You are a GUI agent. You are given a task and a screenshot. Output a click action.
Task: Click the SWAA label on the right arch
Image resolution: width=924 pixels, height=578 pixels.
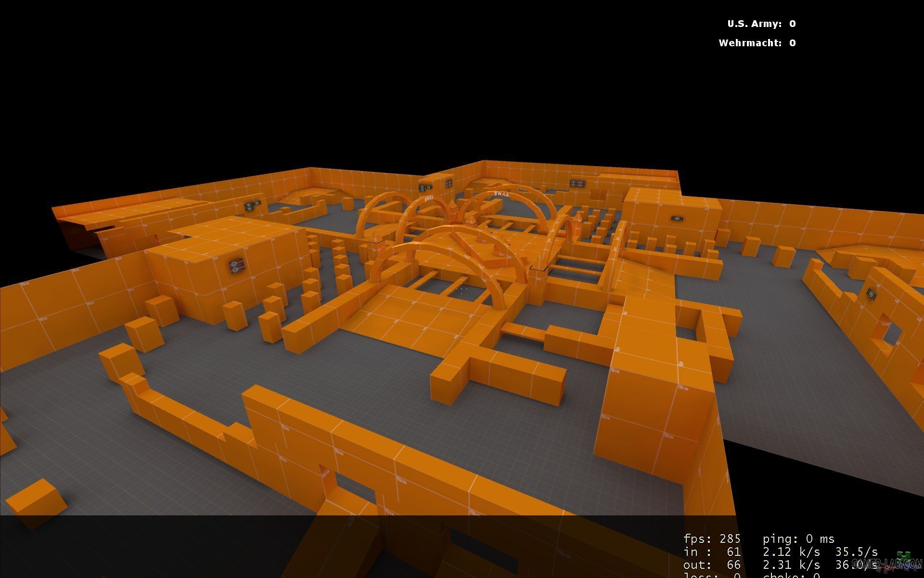501,194
